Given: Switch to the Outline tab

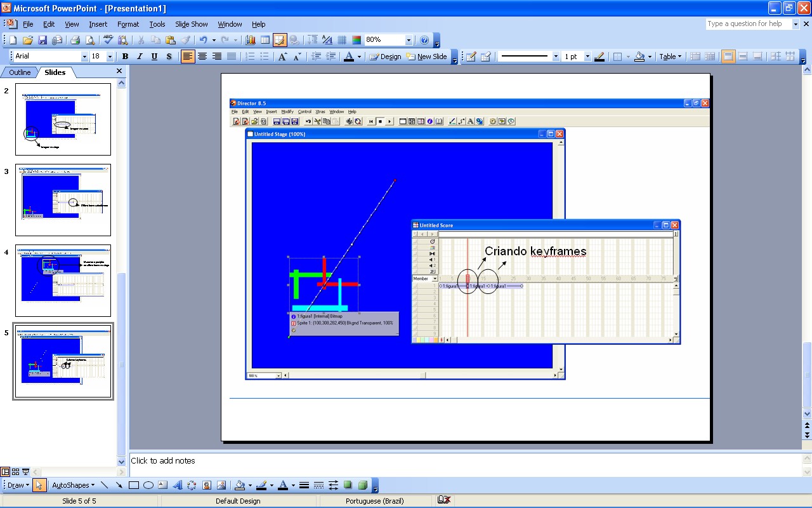Looking at the screenshot, I should pyautogui.click(x=20, y=72).
